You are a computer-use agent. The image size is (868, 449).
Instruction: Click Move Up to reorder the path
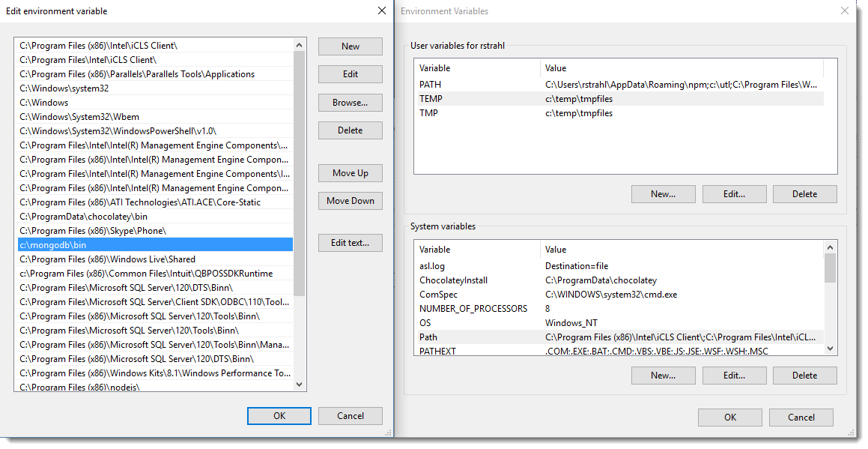[350, 172]
